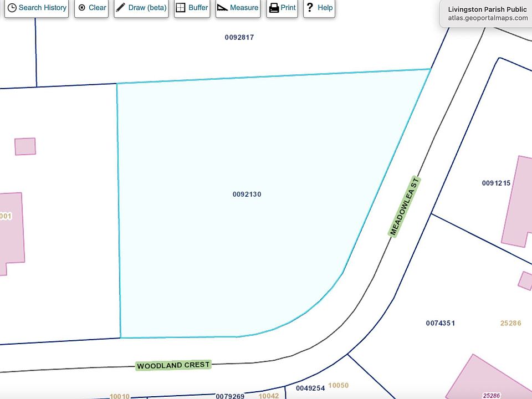
Task: Click the clock icon on Search History
Action: click(x=12, y=8)
